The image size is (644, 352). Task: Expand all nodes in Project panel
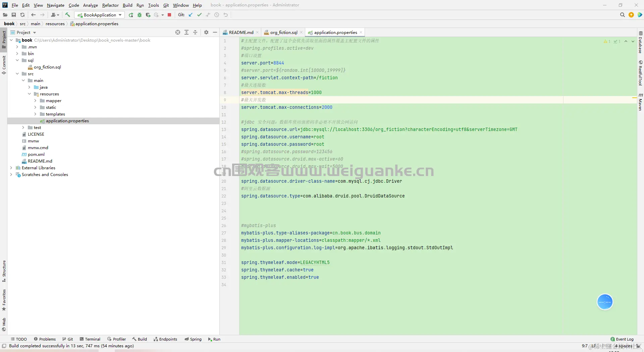point(186,32)
